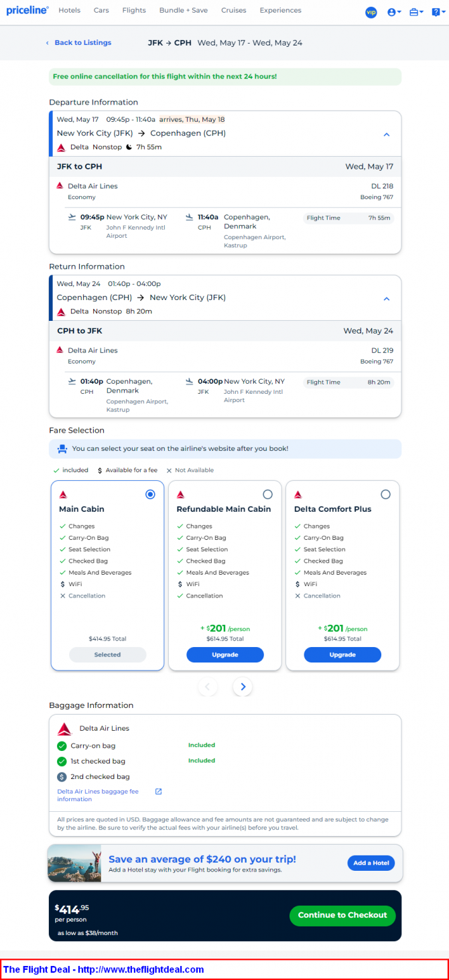This screenshot has width=449, height=980.
Task: Click the hotel bundle promo thumbnail image
Action: click(x=74, y=863)
